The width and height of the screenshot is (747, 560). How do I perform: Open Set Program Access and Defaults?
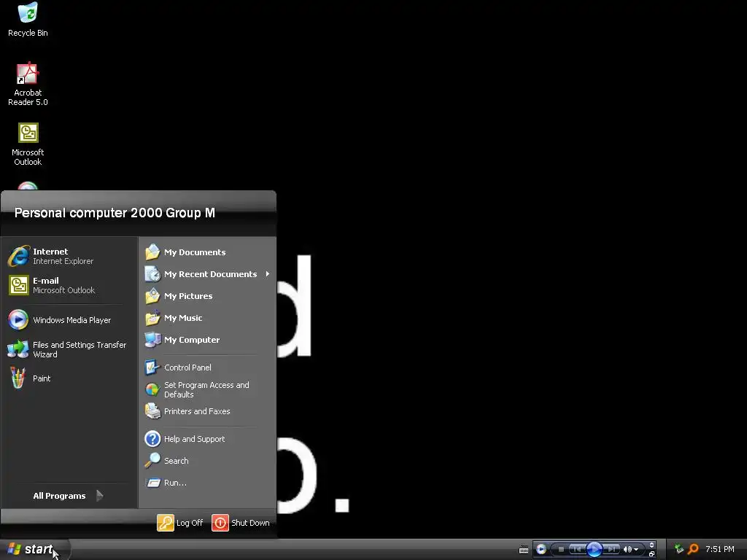[208, 389]
